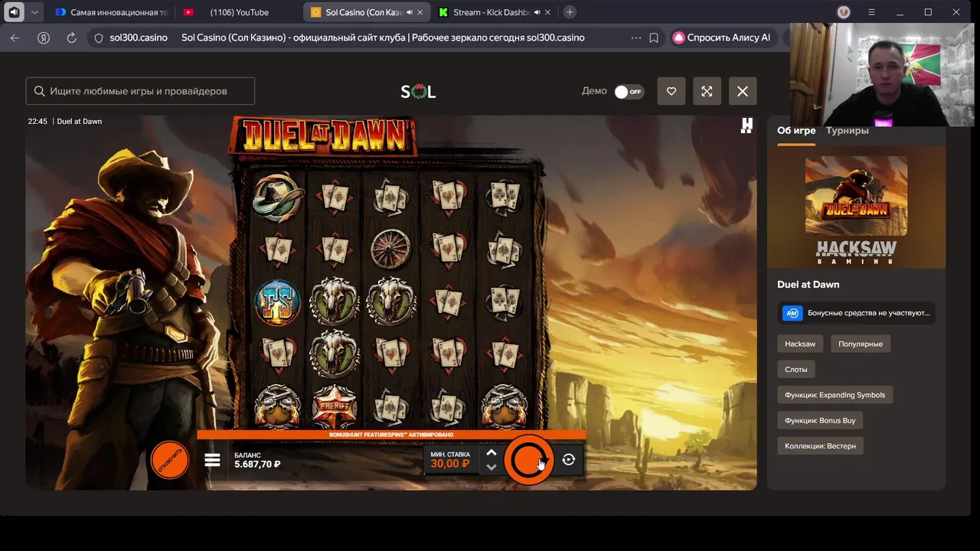
Task: Click the SOL casino logo
Action: (x=418, y=91)
